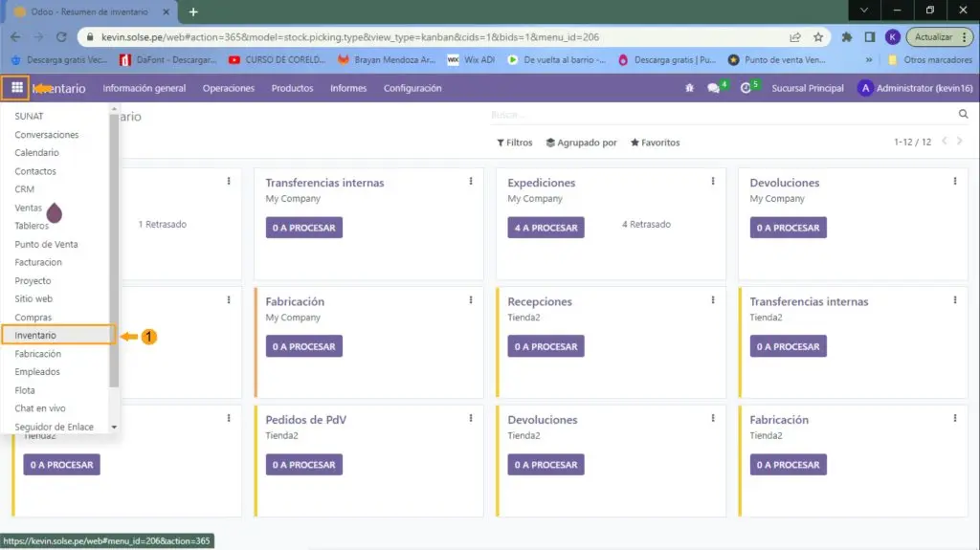The height and width of the screenshot is (550, 980).
Task: Click the apps grid menu icon
Action: coord(16,88)
